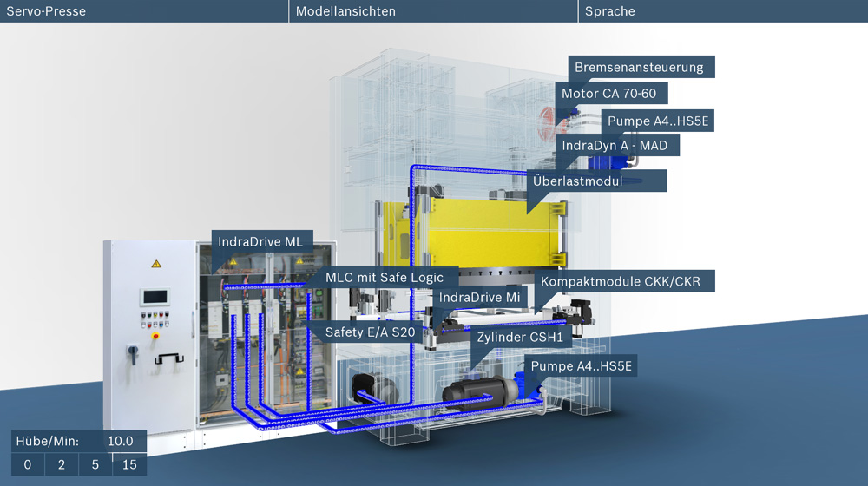Click the Bremsenansteuerung component label

pos(641,67)
